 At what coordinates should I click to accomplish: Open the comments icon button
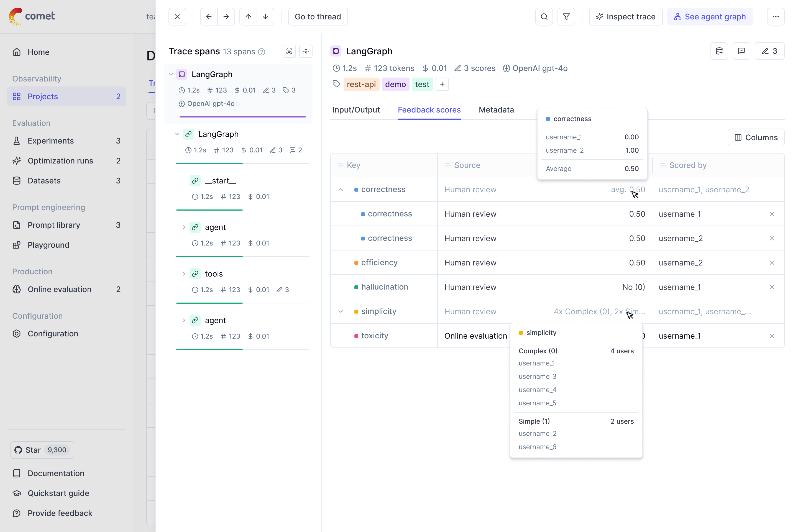(741, 51)
